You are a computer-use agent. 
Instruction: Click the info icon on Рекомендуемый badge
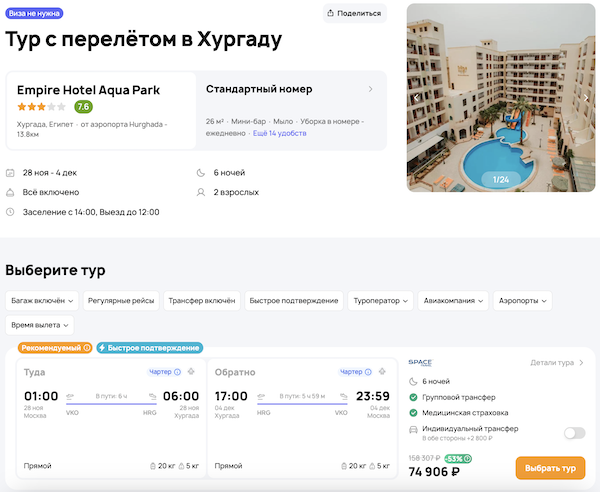[87, 348]
